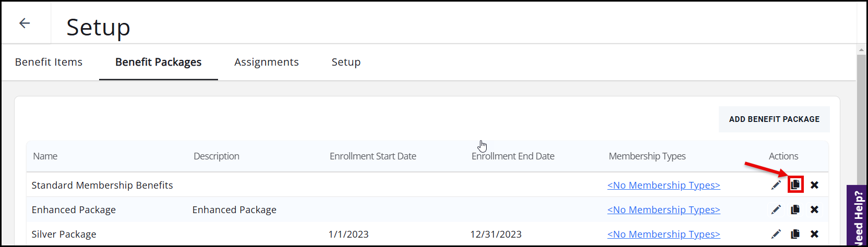
Task: Duplicate the Enhanced Package row
Action: 795,209
